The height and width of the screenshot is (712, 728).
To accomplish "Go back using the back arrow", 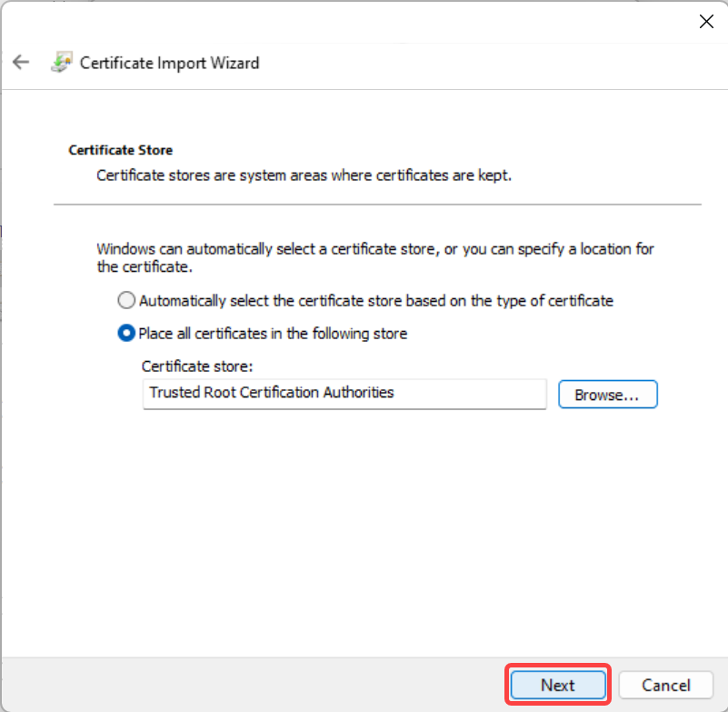I will pyautogui.click(x=21, y=62).
